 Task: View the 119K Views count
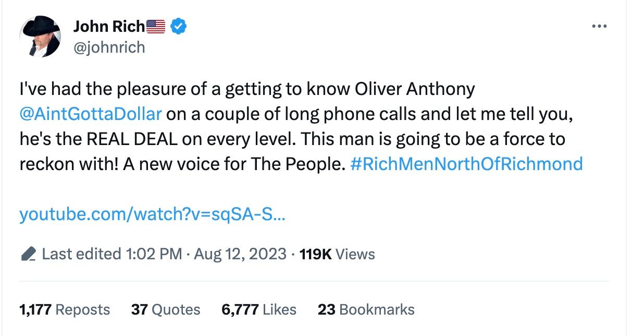338,255
